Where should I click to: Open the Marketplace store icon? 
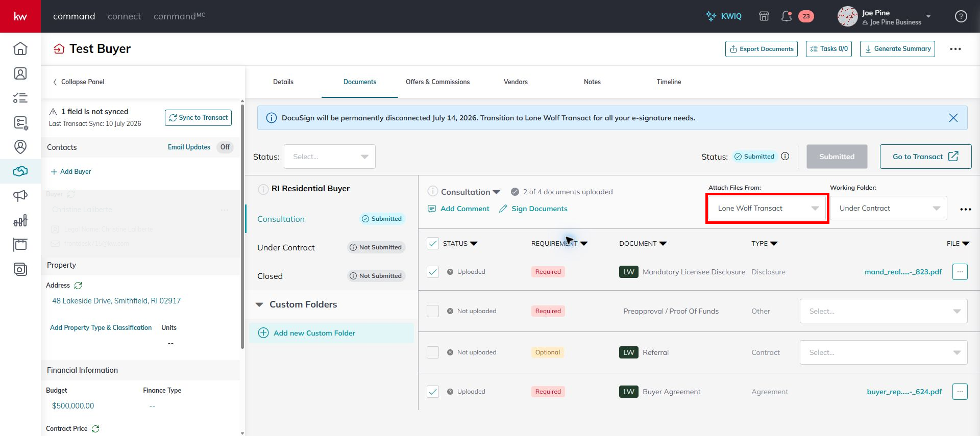coord(764,16)
